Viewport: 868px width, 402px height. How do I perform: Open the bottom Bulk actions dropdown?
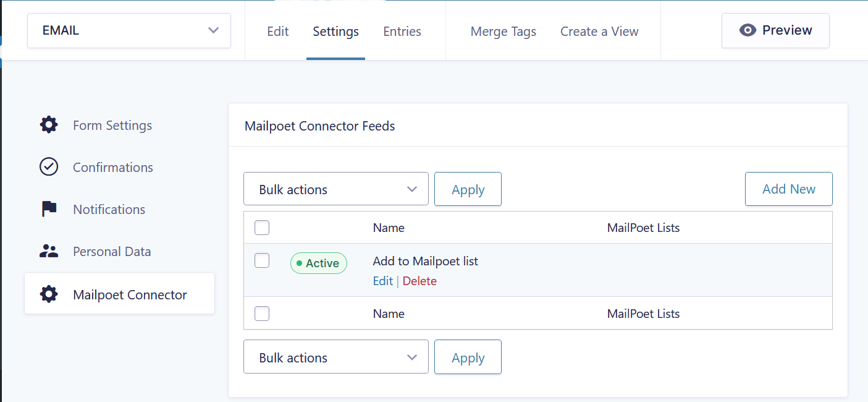pyautogui.click(x=335, y=357)
